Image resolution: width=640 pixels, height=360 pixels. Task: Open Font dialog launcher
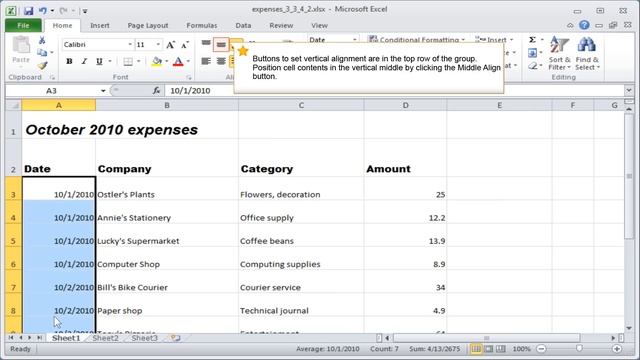189,77
